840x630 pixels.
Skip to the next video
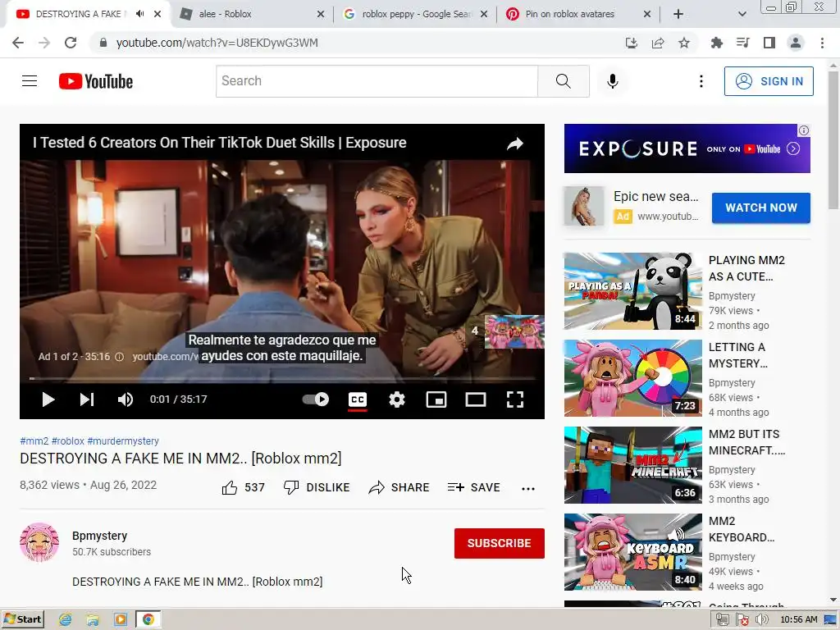coord(87,399)
